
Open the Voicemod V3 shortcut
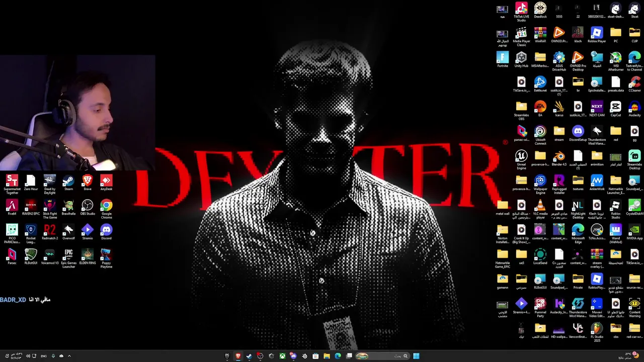tap(50, 257)
